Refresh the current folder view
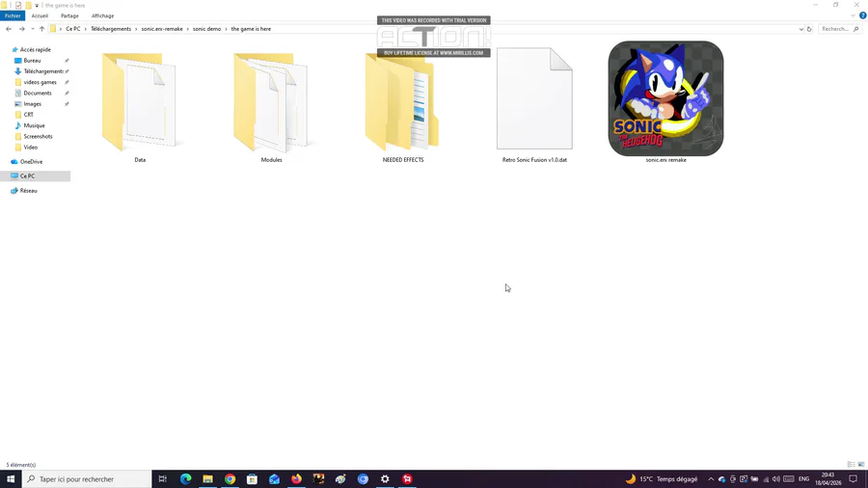Screen dimensions: 868x488 point(809,29)
